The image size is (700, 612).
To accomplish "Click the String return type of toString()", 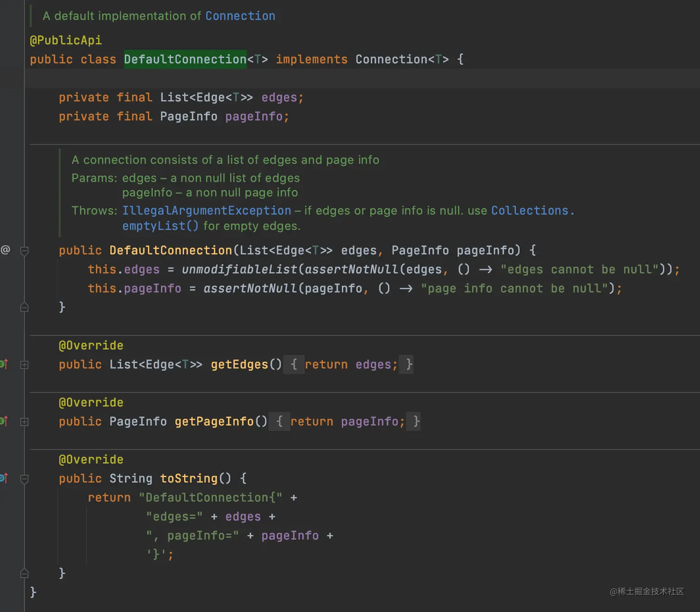I will [131, 479].
